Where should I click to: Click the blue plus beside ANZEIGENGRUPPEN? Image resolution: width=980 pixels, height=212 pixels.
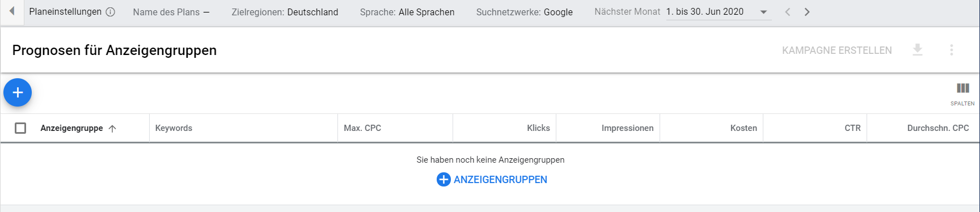443,180
